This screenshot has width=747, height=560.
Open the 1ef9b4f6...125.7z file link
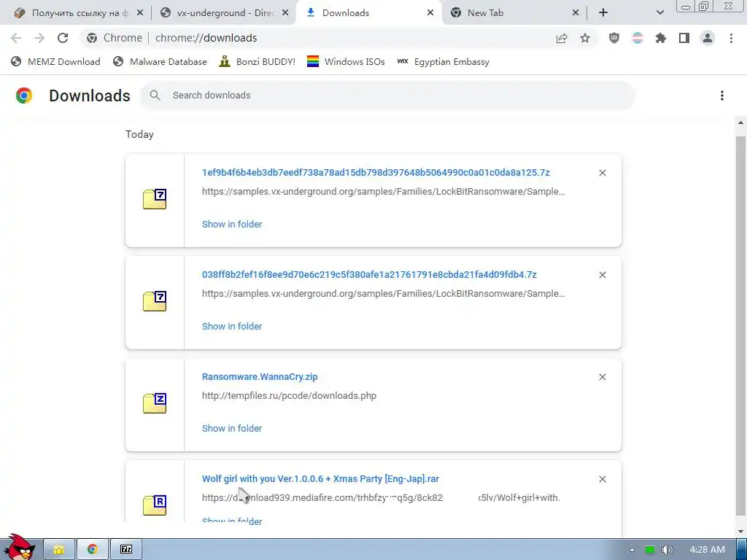[376, 173]
